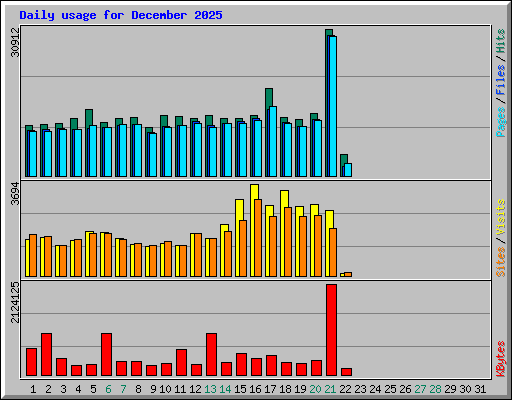The image size is (512, 400).
Task: Click day label 17 on the x-axis
Action: (x=270, y=389)
